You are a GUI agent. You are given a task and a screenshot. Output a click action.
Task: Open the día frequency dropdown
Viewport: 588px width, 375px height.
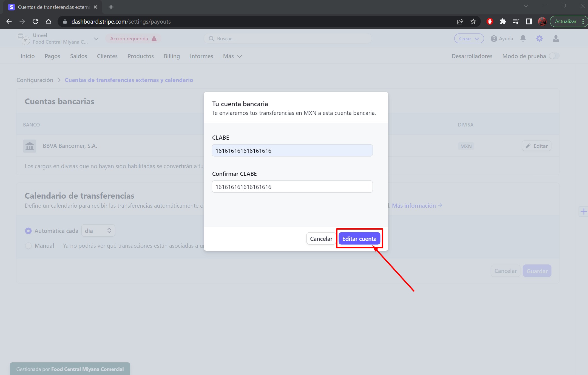(x=98, y=231)
